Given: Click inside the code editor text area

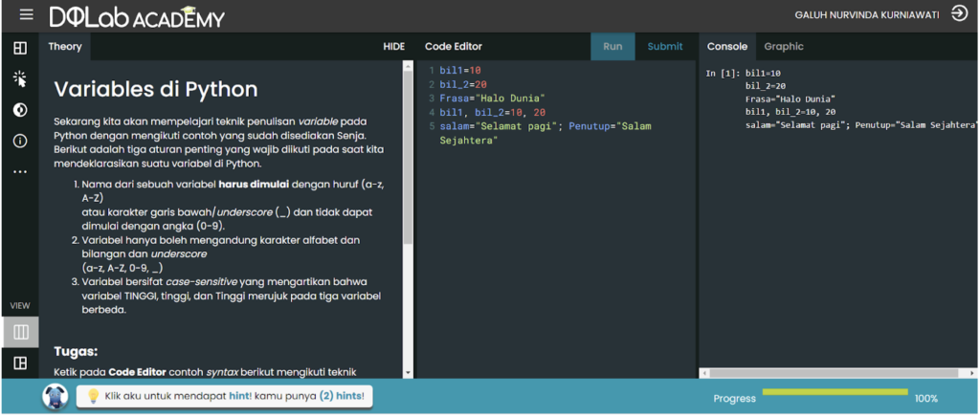Looking at the screenshot, I should pos(555,239).
